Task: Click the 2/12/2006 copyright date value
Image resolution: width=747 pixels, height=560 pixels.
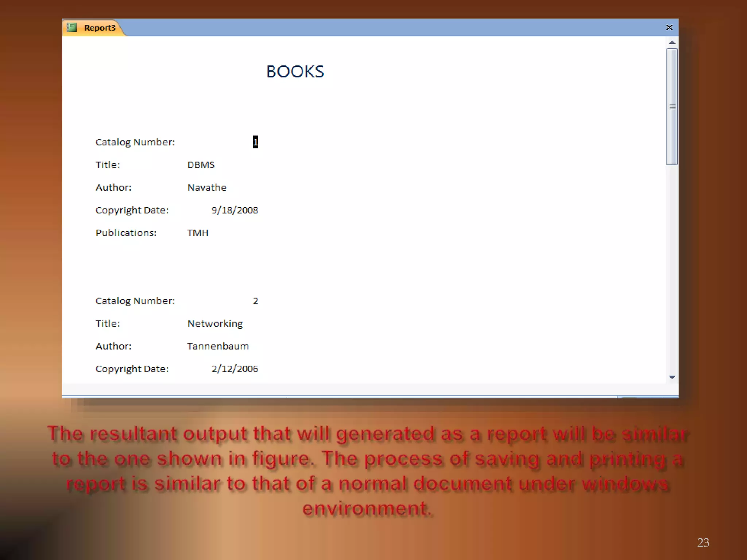Action: tap(235, 369)
